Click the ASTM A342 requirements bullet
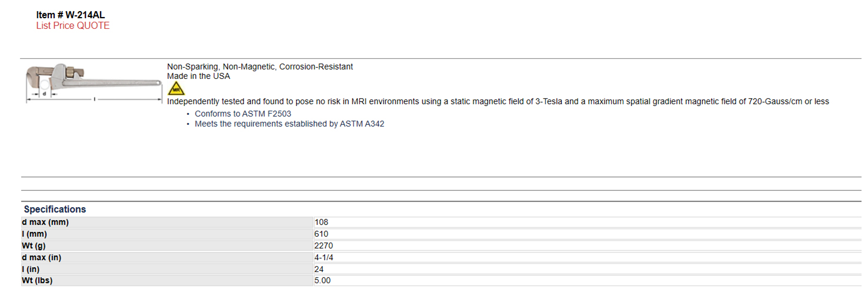Image resolution: width=868 pixels, height=295 pixels. 290,124
